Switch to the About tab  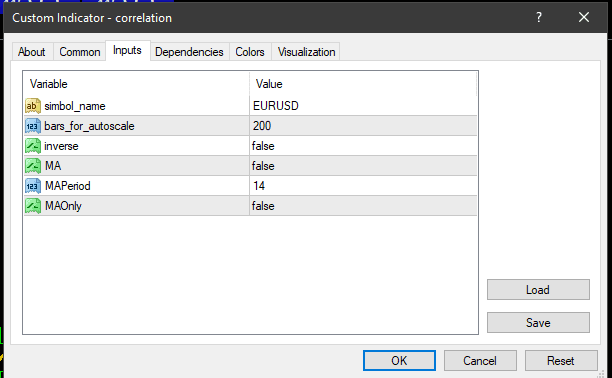click(32, 52)
